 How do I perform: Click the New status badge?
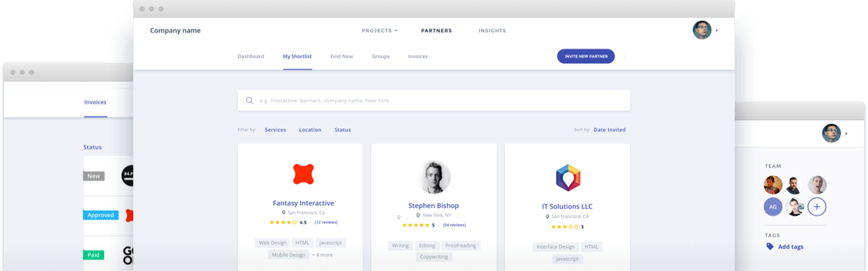[x=94, y=176]
